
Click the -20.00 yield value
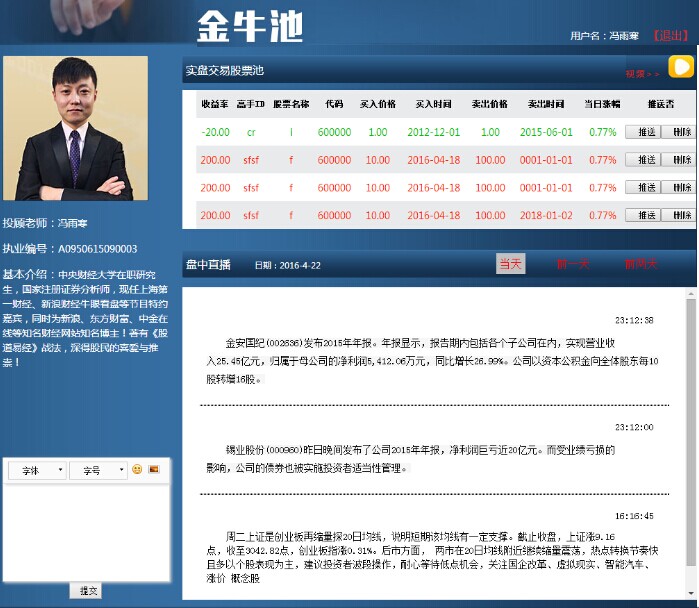(215, 132)
